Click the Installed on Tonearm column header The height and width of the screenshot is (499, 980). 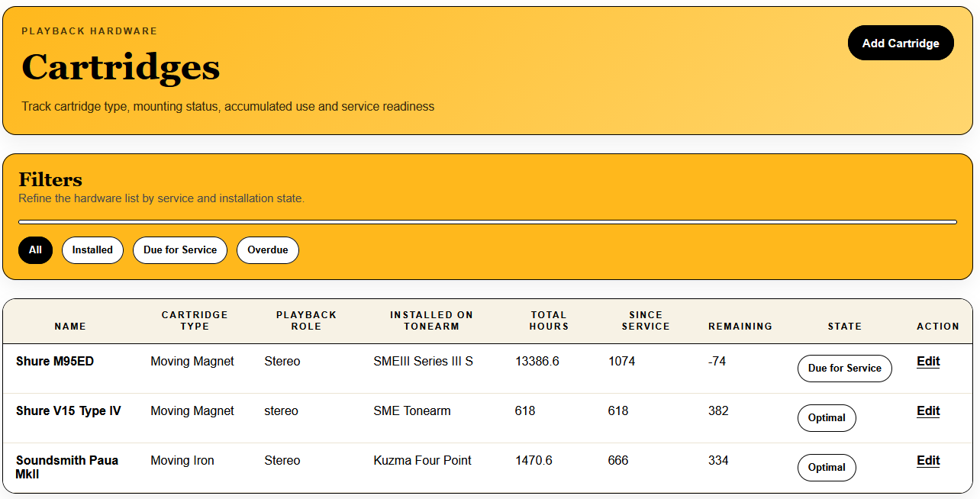(431, 320)
